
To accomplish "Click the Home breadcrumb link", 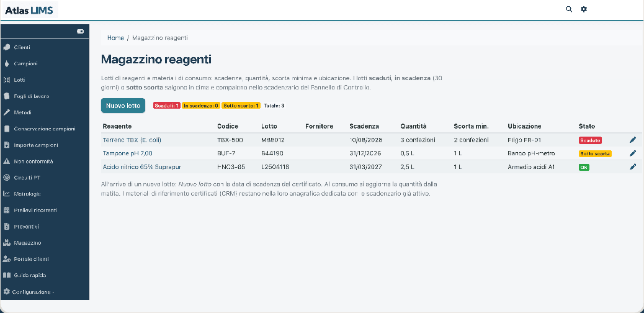I will click(x=115, y=38).
